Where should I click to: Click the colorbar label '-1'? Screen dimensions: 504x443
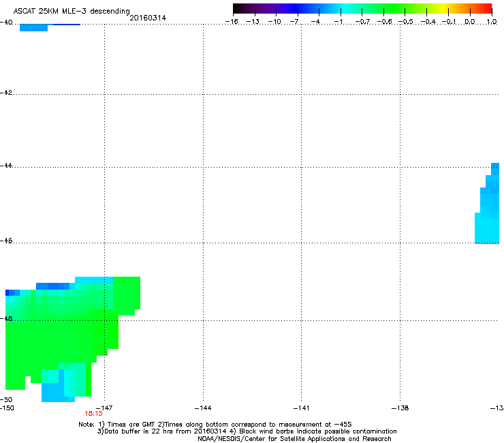338,22
